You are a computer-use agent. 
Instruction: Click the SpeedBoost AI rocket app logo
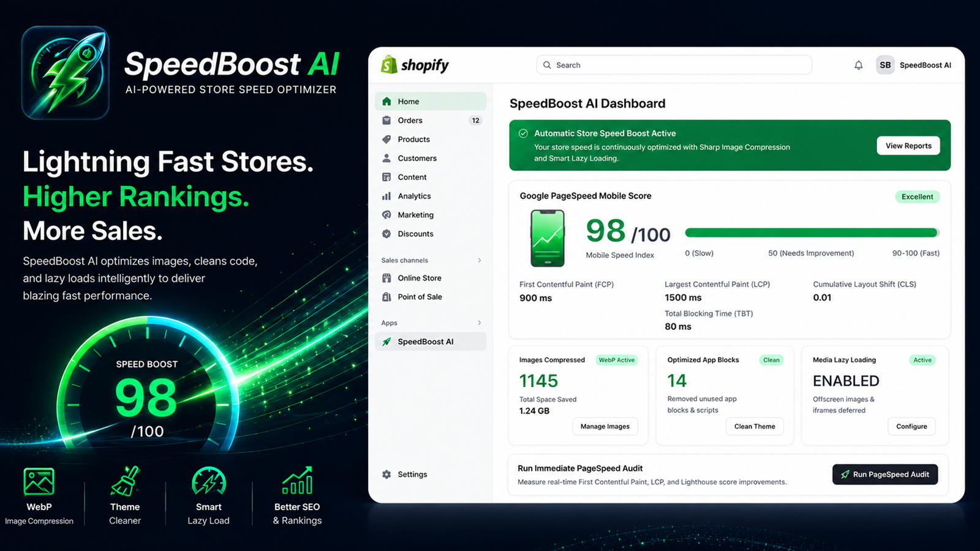point(66,73)
